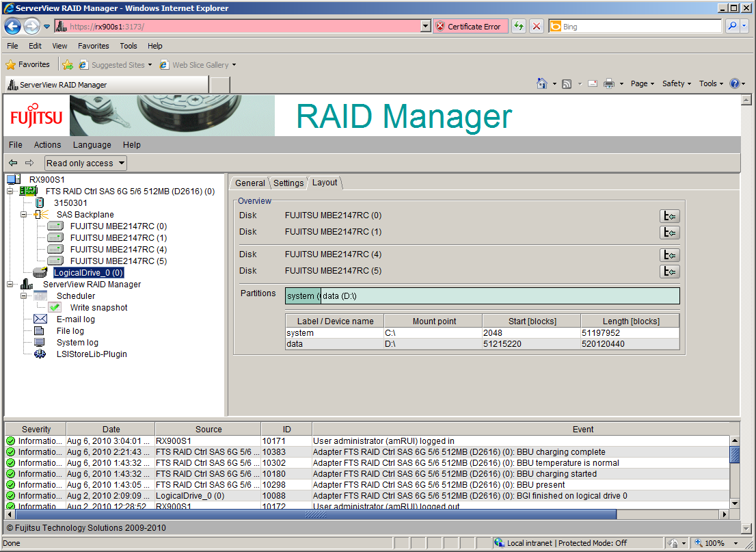Open the RAID Manager Actions menu

47,145
